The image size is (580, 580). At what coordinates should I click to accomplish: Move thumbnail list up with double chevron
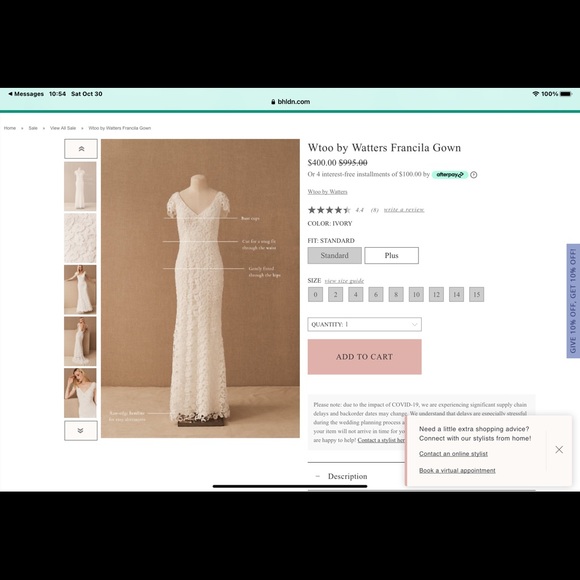point(81,149)
